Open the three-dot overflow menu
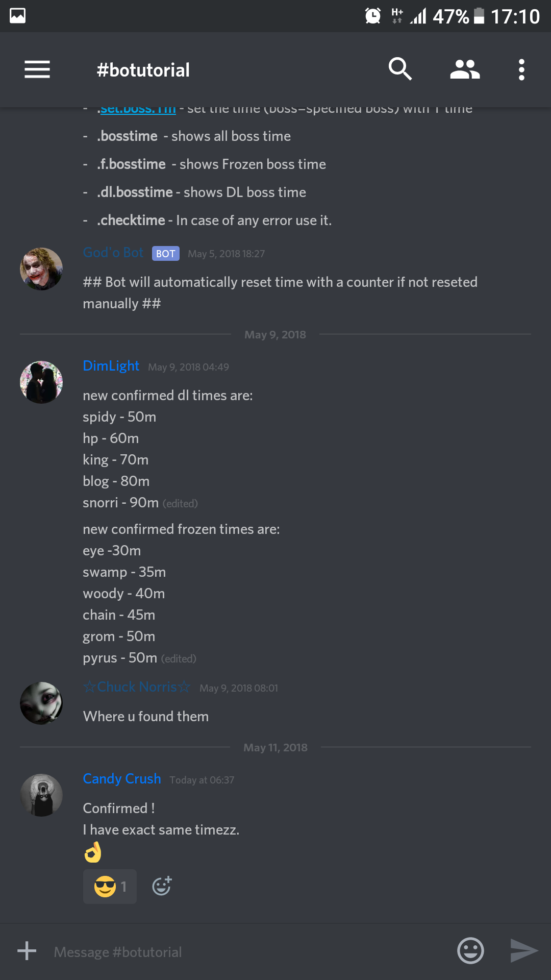The image size is (551, 980). tap(521, 69)
